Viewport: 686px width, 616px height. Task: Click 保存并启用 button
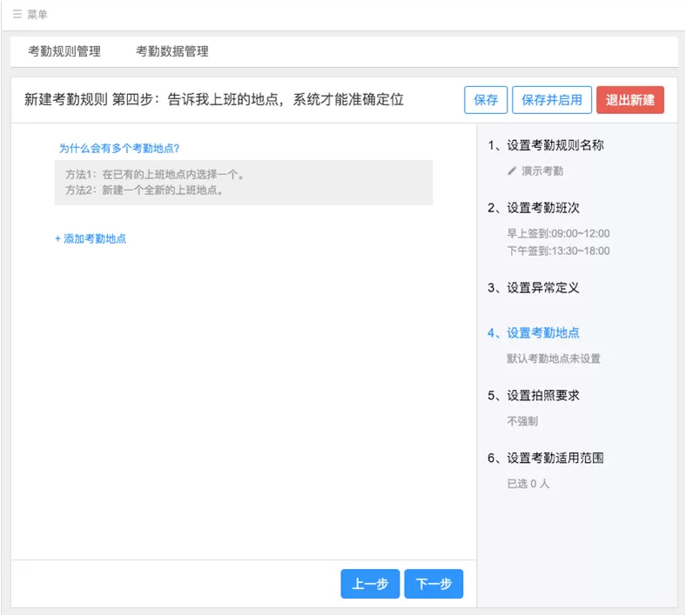click(x=552, y=100)
